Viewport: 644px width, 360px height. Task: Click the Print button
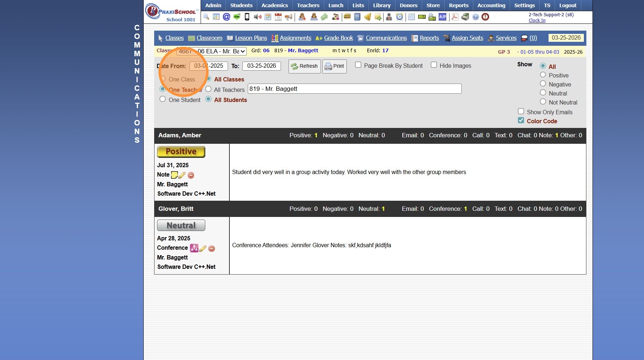point(335,66)
